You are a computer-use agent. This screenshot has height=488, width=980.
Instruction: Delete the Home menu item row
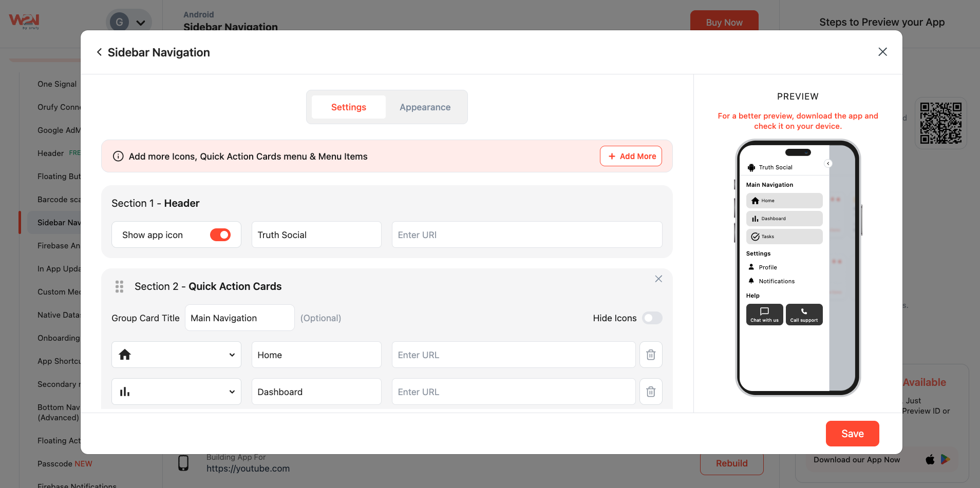(x=650, y=355)
